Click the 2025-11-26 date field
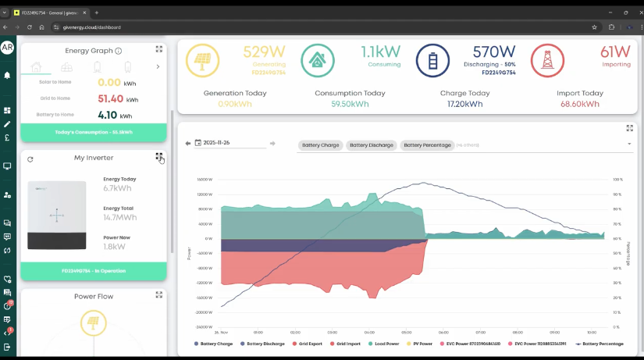Viewport: 644px width, 360px height. click(x=233, y=144)
